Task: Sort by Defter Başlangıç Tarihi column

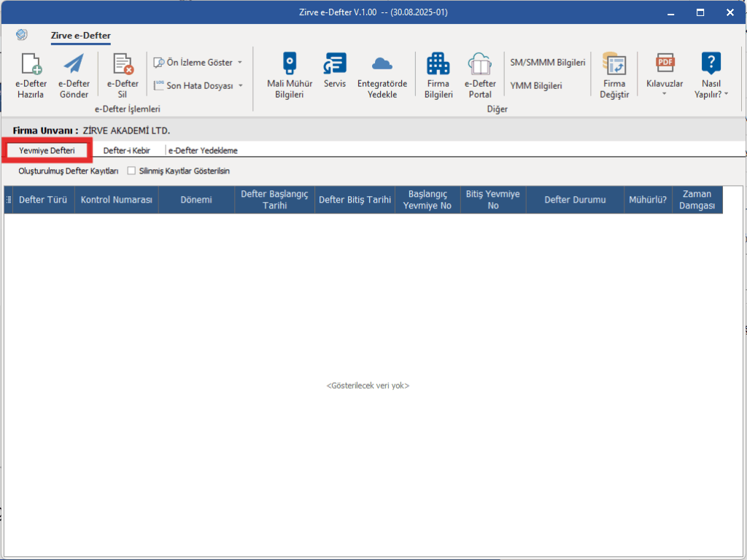Action: click(274, 200)
